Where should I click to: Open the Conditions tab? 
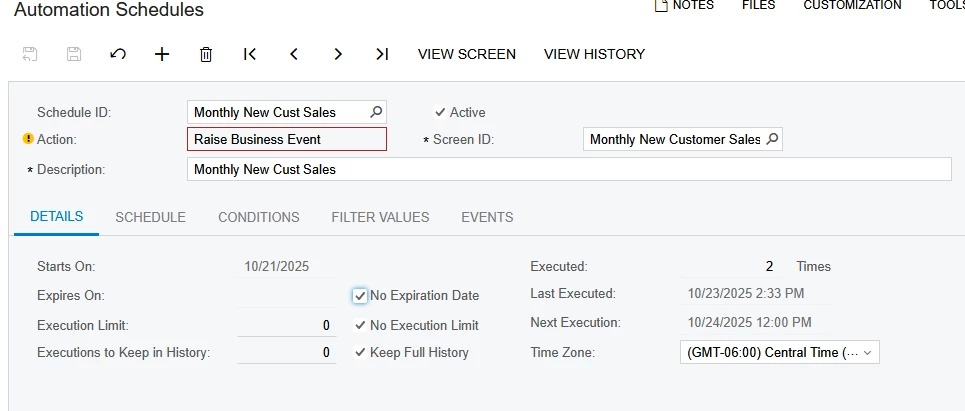tap(258, 217)
